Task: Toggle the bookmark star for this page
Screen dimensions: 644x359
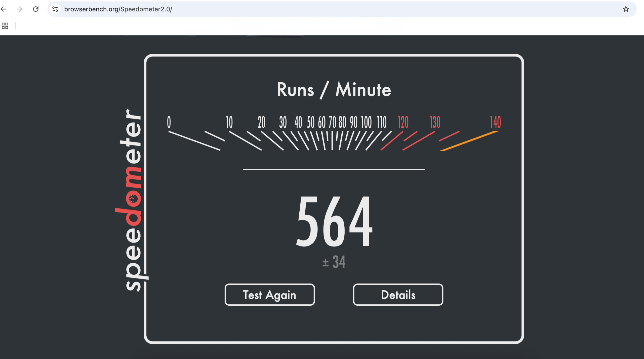Action: 625,9
